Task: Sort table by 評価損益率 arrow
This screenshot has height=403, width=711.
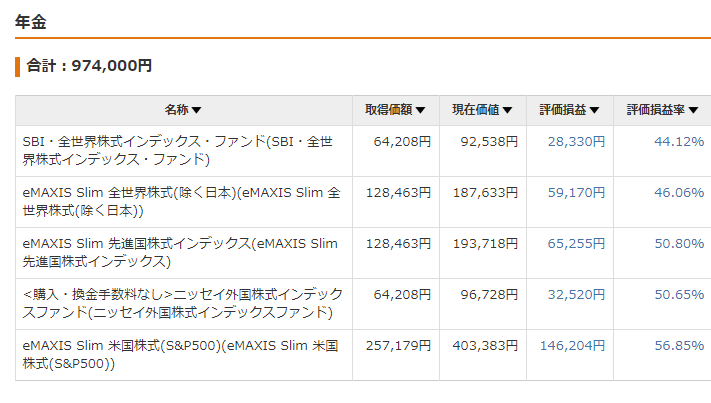Action: (693, 110)
